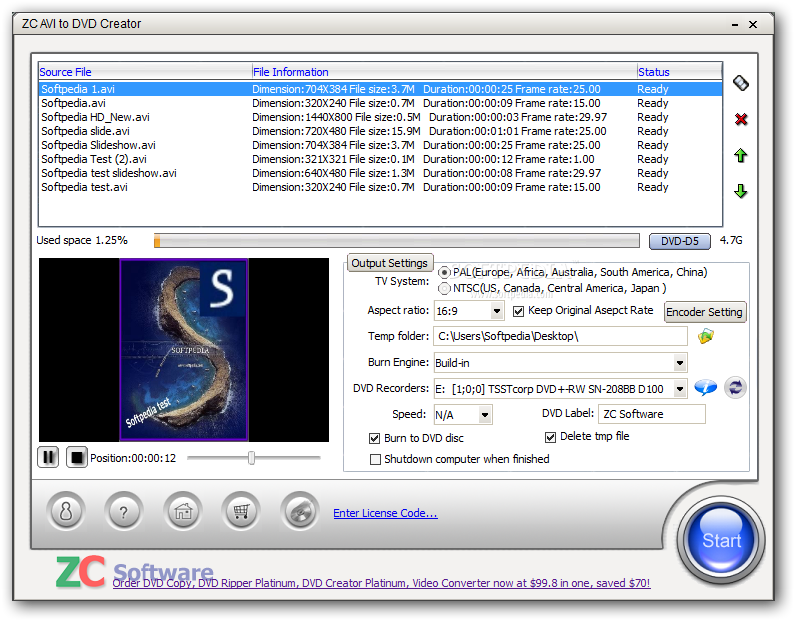795x621 pixels.
Task: Select NTSC TV system option
Action: (x=444, y=288)
